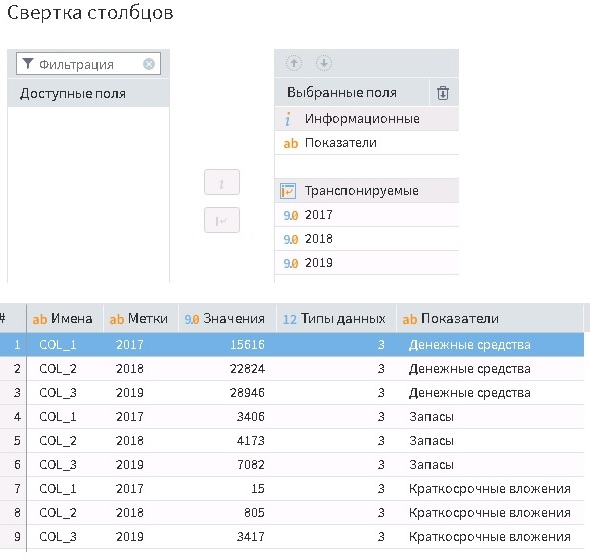Select row 5 with value 4173
Viewport: 590px width, 558px height.
(292, 441)
